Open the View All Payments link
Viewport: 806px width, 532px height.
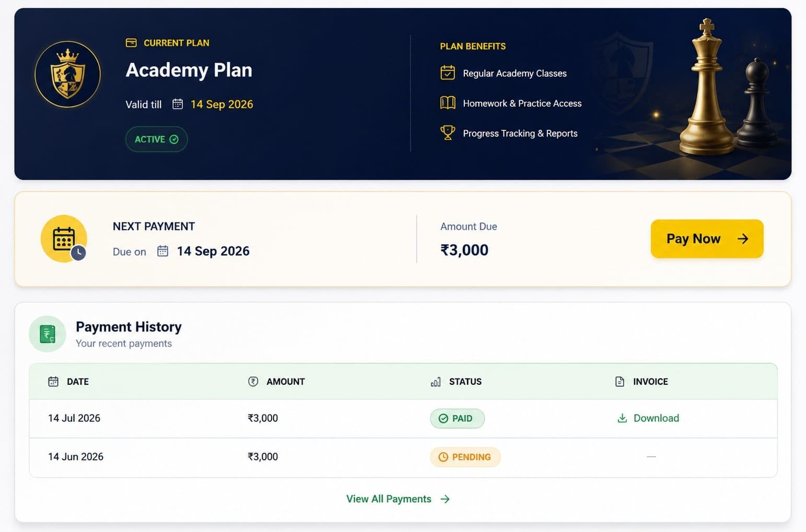[x=398, y=499]
